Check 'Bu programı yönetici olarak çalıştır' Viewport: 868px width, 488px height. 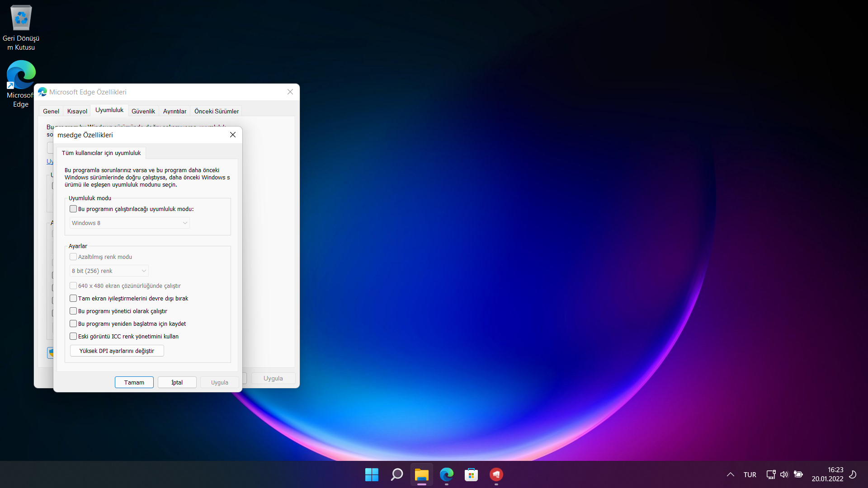73,311
